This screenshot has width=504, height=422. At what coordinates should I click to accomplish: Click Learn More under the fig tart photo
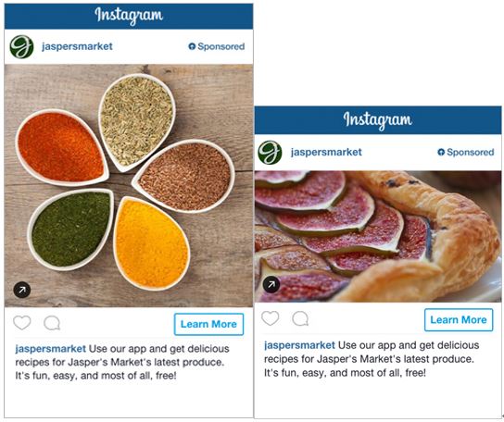pyautogui.click(x=459, y=320)
